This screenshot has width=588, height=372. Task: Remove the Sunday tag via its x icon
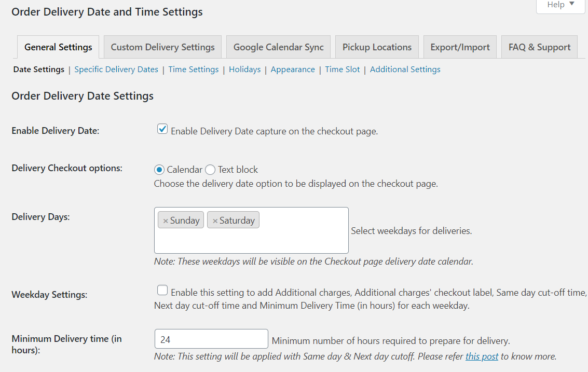pyautogui.click(x=166, y=221)
